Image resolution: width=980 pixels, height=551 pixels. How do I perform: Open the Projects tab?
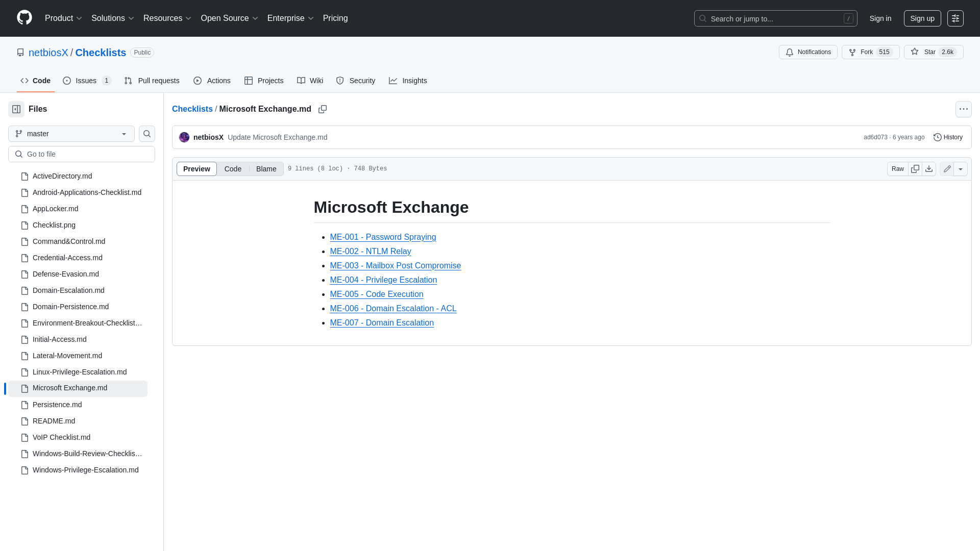coord(264,81)
